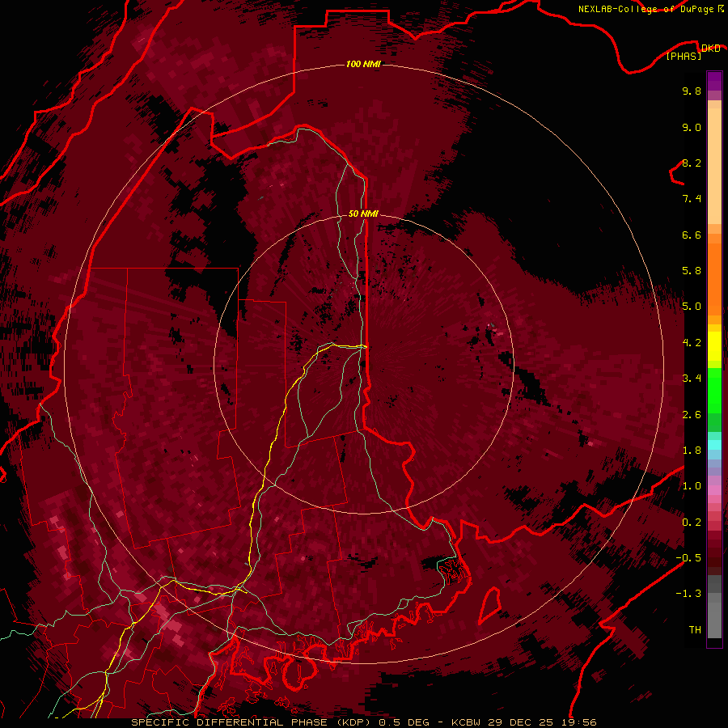Click the NEXLAB-College of DuPage credit text
The height and width of the screenshot is (728, 728).
click(646, 9)
